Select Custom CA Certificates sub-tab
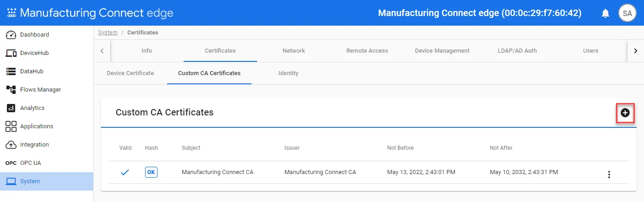The width and height of the screenshot is (644, 202). point(209,73)
